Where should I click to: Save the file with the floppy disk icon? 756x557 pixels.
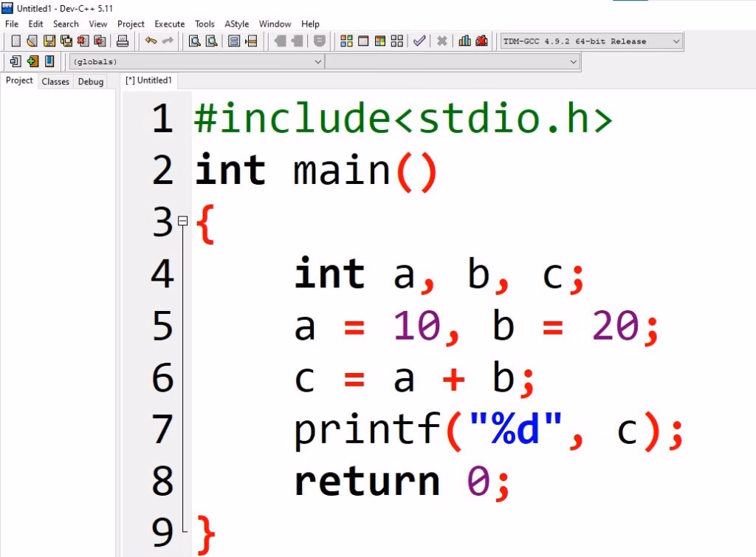49,41
